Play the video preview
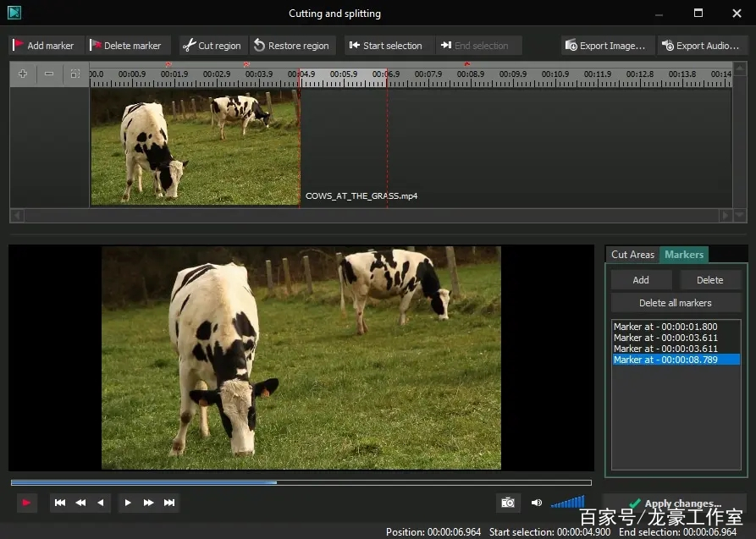Image resolution: width=756 pixels, height=539 pixels. pyautogui.click(x=128, y=503)
